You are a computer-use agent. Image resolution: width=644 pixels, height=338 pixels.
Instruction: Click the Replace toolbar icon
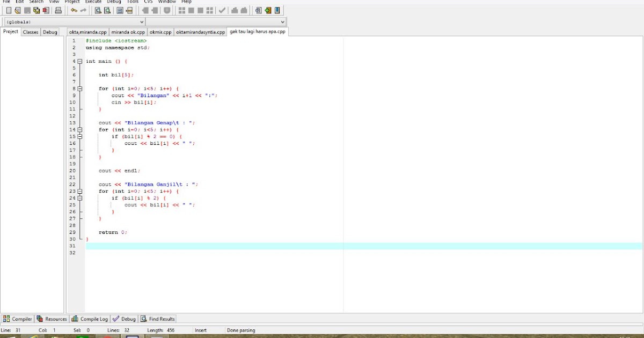pos(107,10)
